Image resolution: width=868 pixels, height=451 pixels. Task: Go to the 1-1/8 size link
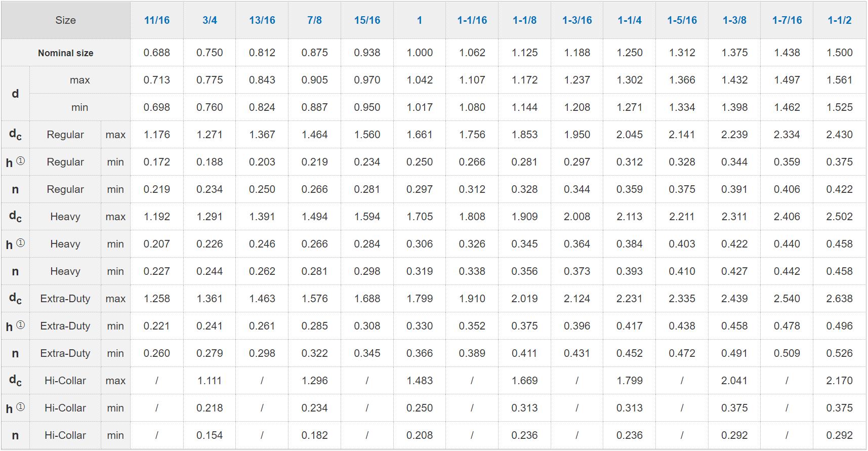tap(524, 20)
